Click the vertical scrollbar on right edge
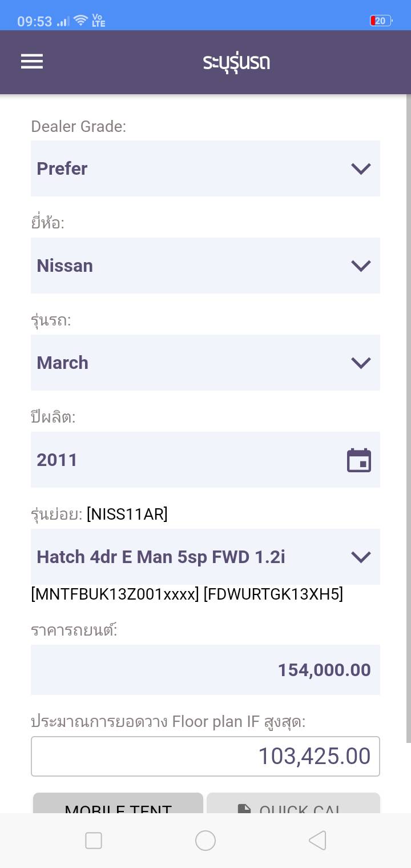Screen dimensions: 411x868 (408, 417)
